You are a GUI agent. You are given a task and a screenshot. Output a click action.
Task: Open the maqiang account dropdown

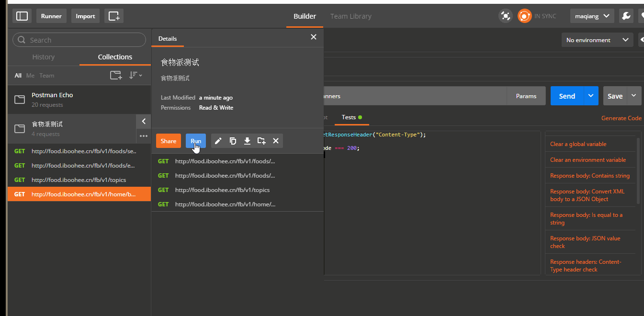592,16
